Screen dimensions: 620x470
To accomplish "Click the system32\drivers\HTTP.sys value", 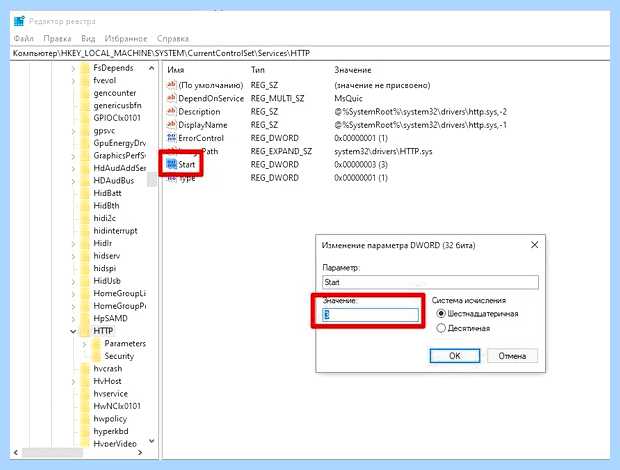I will click(x=383, y=151).
